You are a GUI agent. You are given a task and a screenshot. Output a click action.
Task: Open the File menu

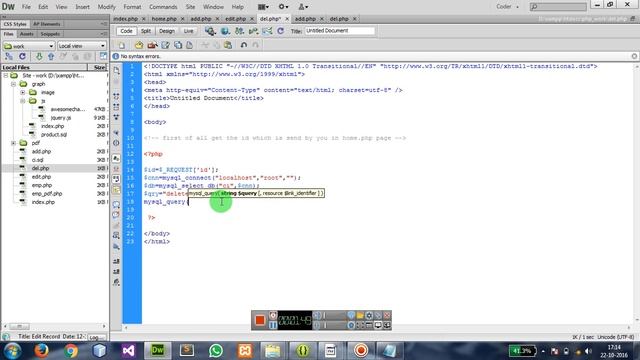(26, 7)
